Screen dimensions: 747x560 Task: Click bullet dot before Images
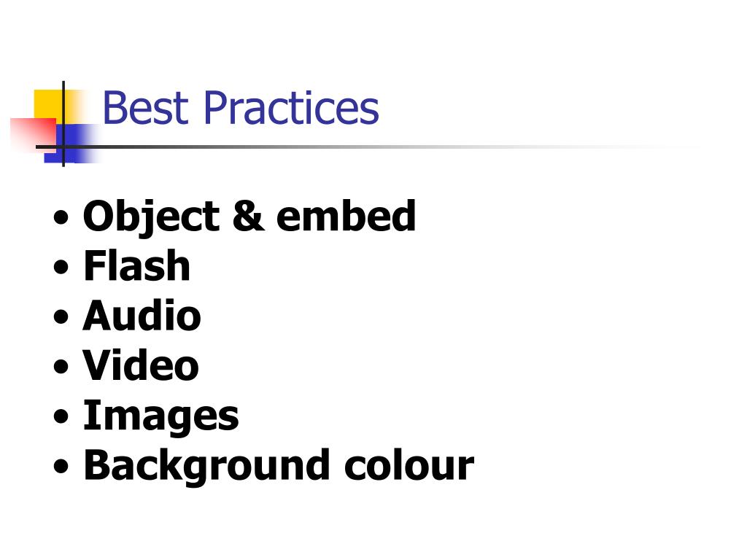click(x=61, y=416)
